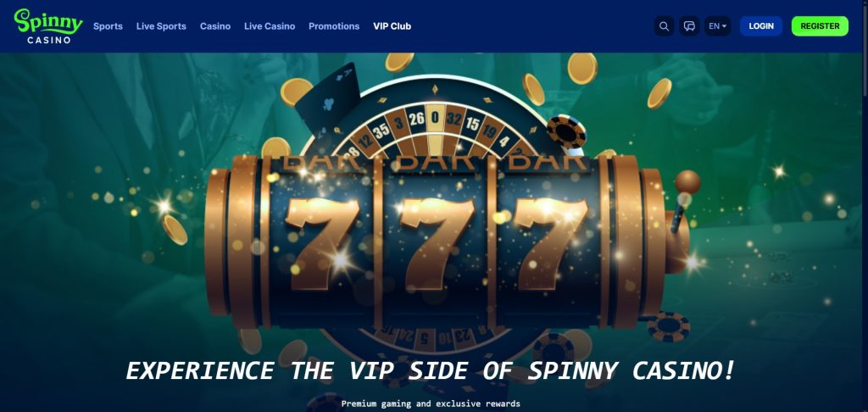Open the live chat bubble icon

pyautogui.click(x=689, y=26)
